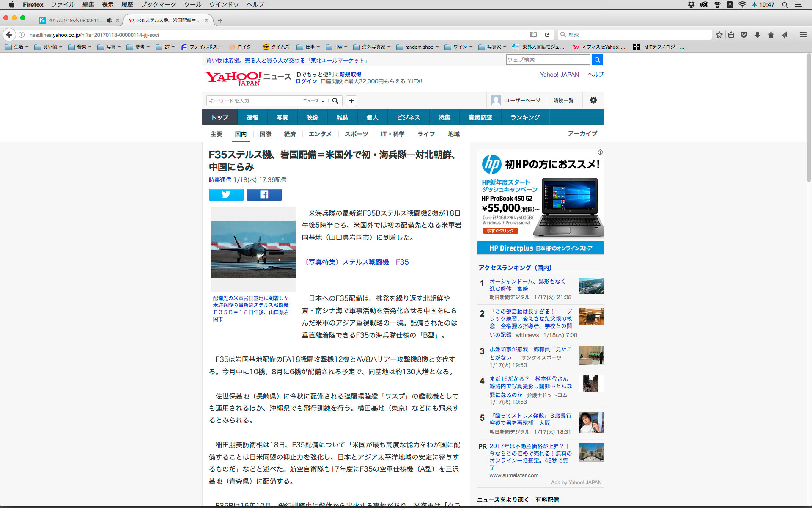Go to the Firefox home page icon
This screenshot has width=812, height=508.
tap(771, 35)
